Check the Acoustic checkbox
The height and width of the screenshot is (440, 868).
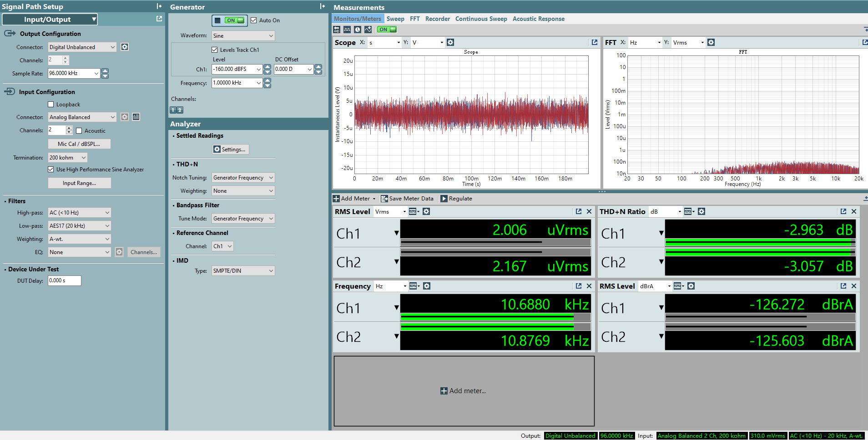pyautogui.click(x=79, y=131)
